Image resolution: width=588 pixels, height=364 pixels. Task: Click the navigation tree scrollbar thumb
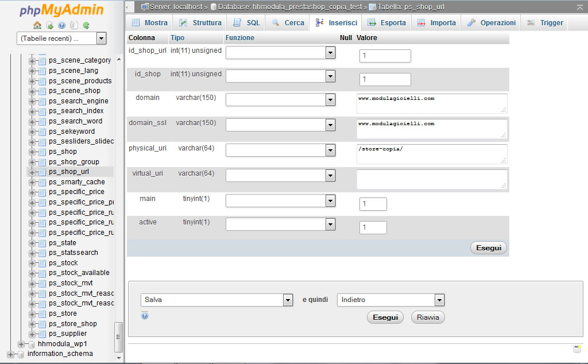(x=118, y=337)
